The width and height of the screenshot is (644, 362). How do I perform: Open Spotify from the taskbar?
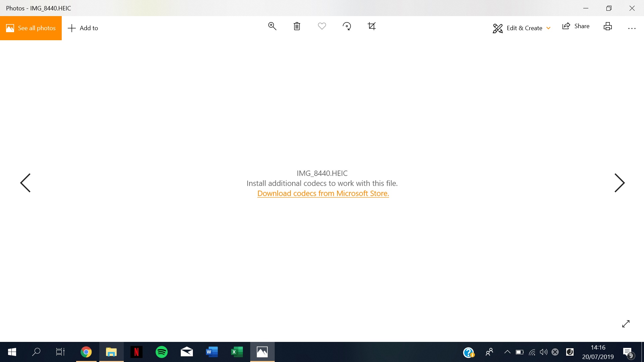click(161, 352)
